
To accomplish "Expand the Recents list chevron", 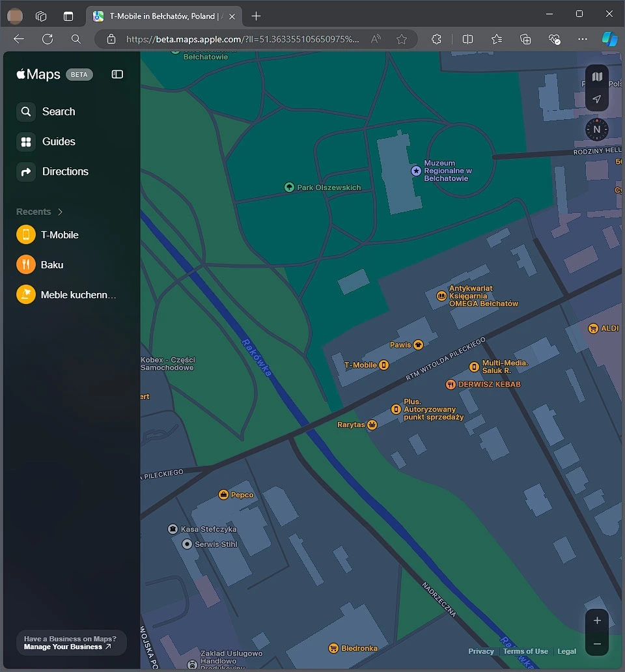I will pos(61,212).
